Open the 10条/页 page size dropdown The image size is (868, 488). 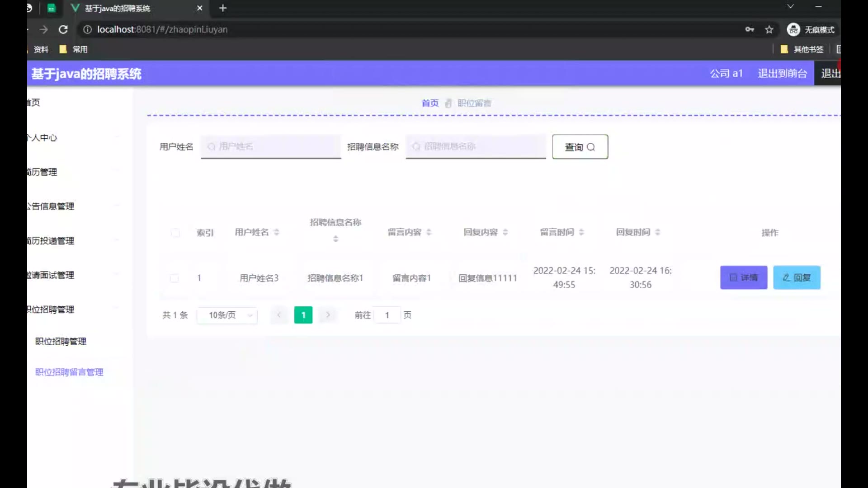[227, 315]
